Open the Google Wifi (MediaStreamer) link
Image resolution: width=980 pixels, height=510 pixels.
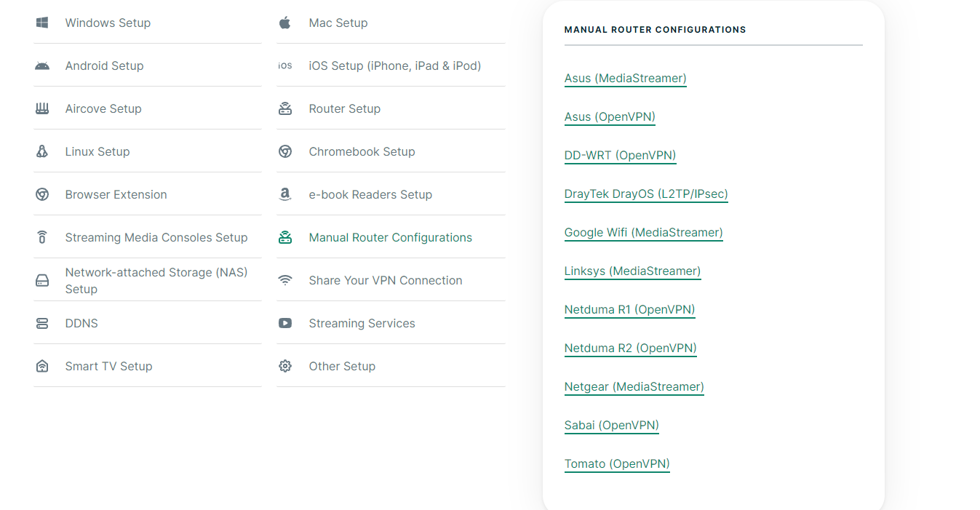(x=644, y=232)
